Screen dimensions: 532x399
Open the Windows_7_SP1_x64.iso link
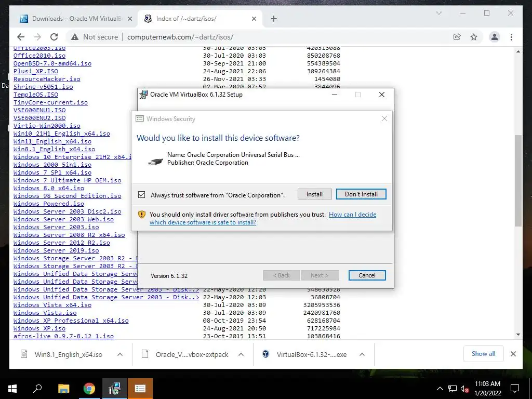coord(52,172)
